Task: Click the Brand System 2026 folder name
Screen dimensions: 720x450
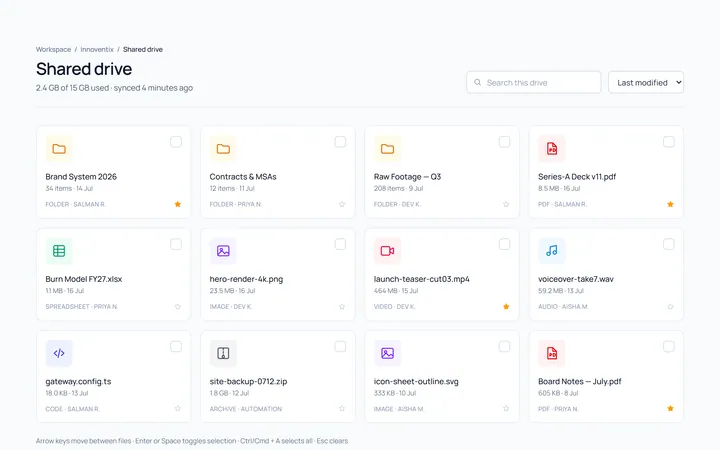Action: [81, 176]
